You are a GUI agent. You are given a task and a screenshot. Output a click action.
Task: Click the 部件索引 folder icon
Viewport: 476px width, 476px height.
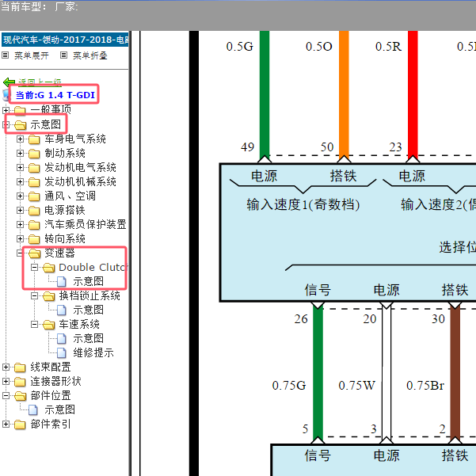(x=20, y=425)
